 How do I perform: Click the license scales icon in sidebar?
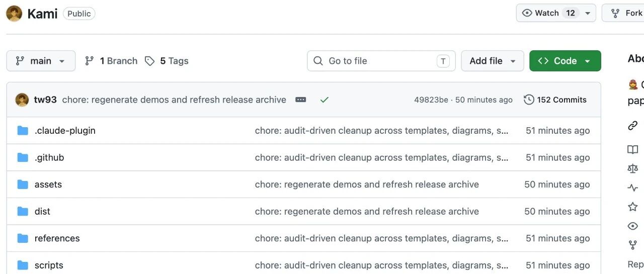click(633, 168)
